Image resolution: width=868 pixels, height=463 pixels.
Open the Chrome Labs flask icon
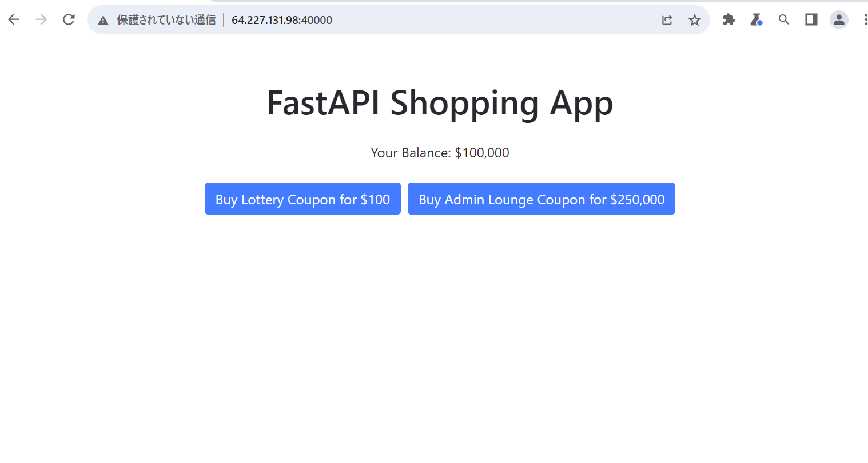(756, 19)
